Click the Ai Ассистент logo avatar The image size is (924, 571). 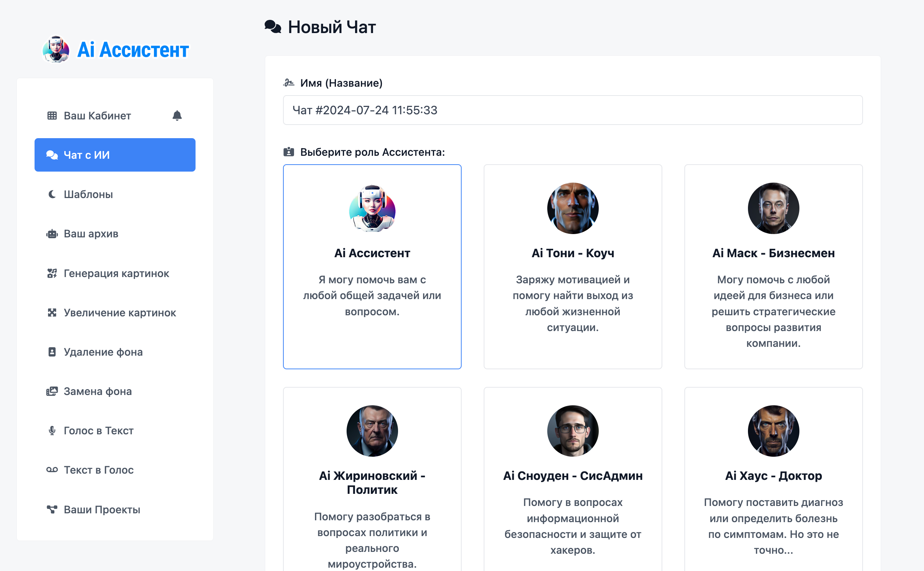click(56, 50)
